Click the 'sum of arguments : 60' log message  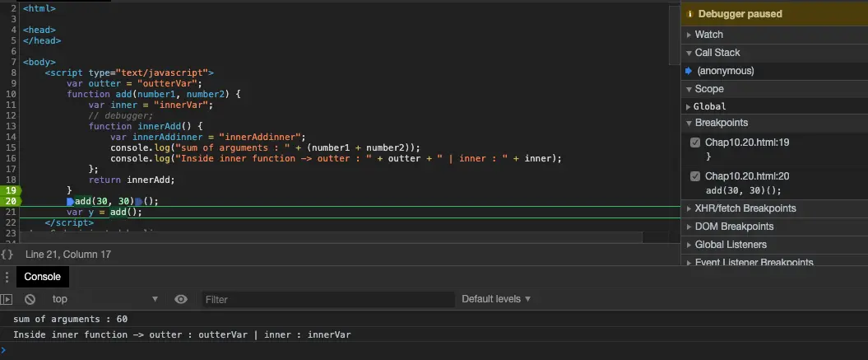pos(70,319)
